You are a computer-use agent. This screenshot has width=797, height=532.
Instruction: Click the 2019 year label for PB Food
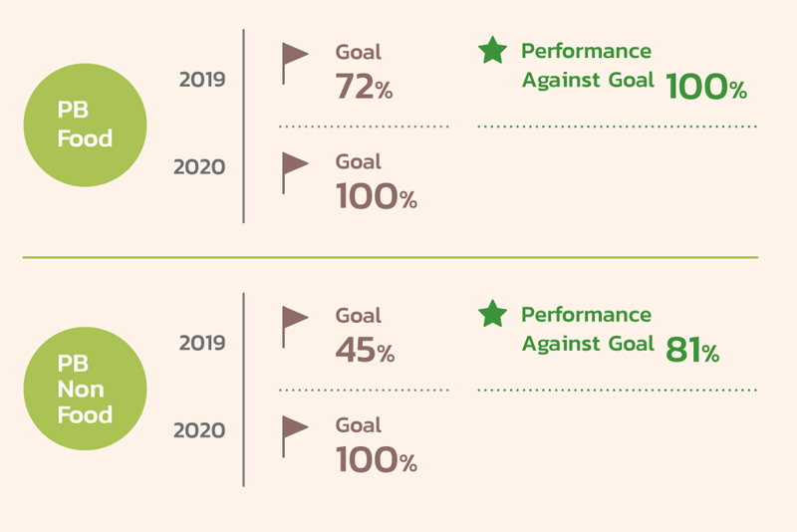coord(202,80)
